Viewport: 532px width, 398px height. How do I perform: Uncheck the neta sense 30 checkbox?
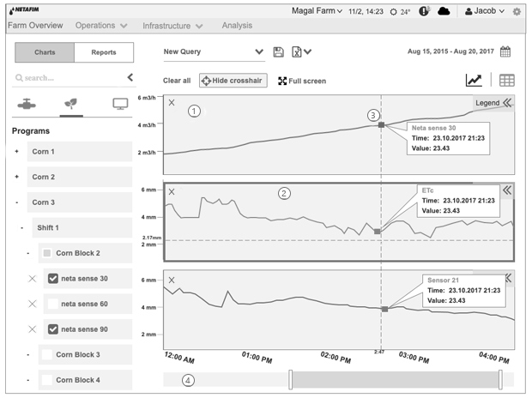point(53,279)
